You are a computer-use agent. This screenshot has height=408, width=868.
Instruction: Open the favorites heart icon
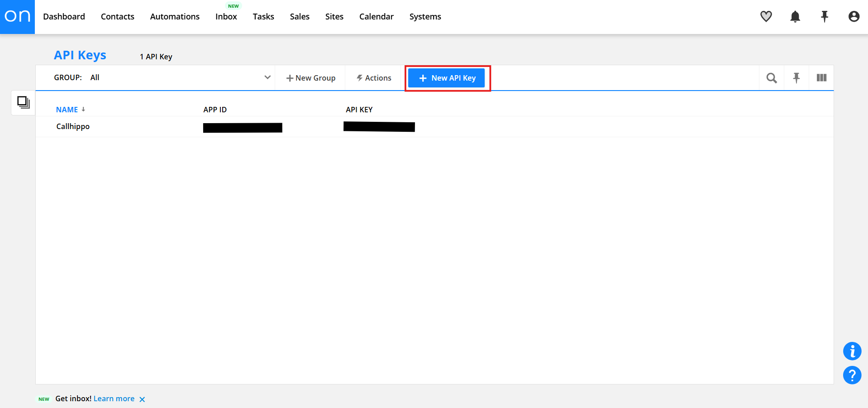pyautogui.click(x=766, y=17)
